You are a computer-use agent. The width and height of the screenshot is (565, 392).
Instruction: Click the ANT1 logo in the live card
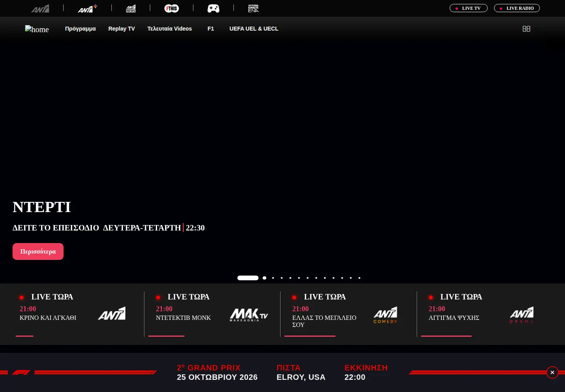[x=112, y=314]
